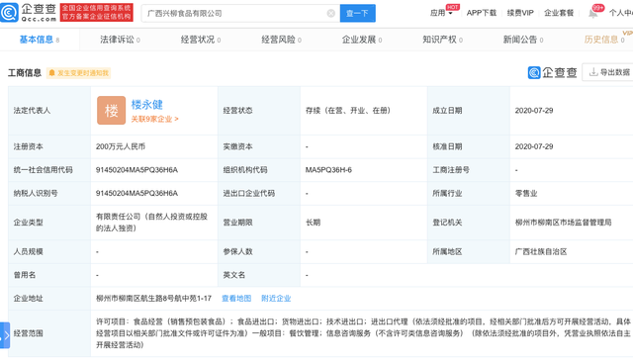Click the Qcc.com logo icon
This screenshot has width=633, height=364.
coord(9,12)
